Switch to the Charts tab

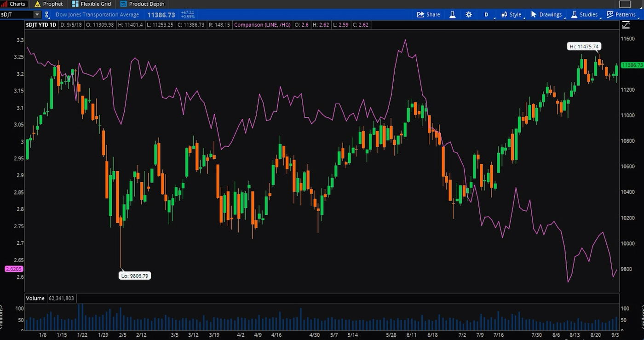click(x=14, y=4)
